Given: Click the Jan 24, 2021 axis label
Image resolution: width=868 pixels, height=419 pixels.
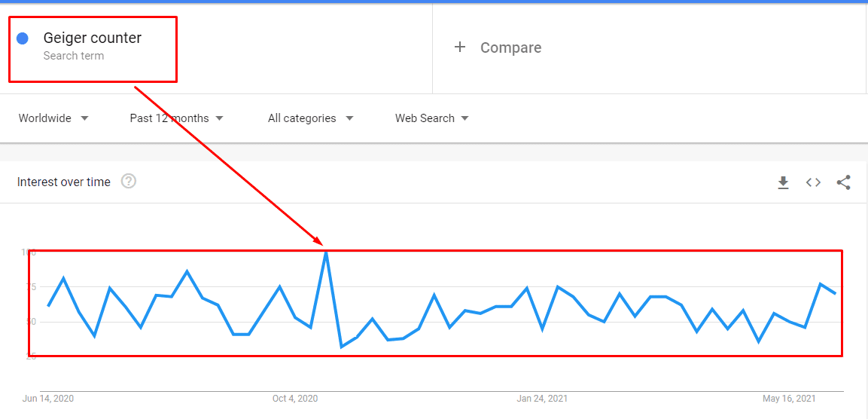Looking at the screenshot, I should point(542,399).
